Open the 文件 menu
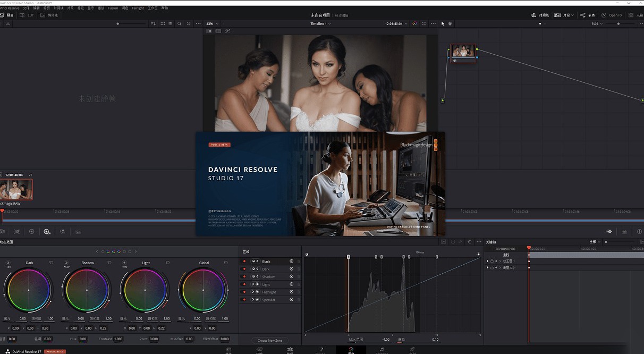Screen dimensions: 644x354 (x=26, y=8)
